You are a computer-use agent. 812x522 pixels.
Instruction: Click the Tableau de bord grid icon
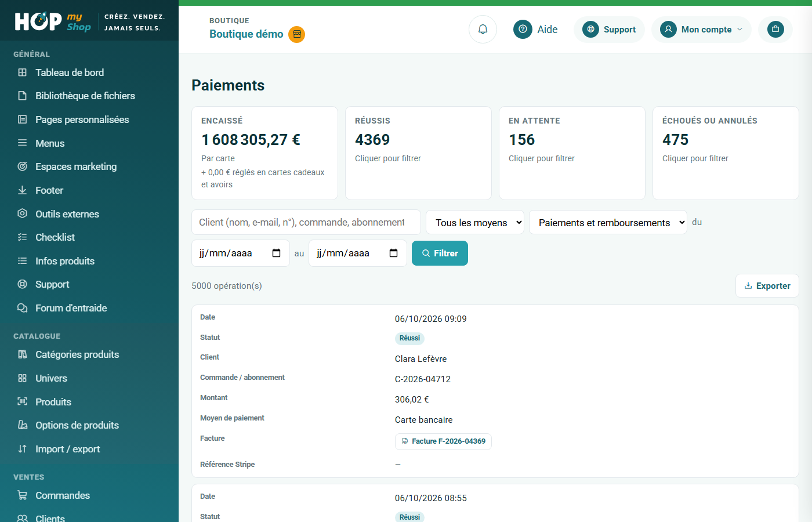[x=23, y=72]
